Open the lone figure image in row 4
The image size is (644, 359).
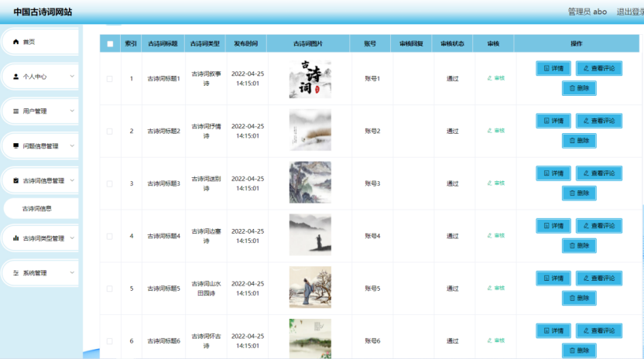(310, 234)
